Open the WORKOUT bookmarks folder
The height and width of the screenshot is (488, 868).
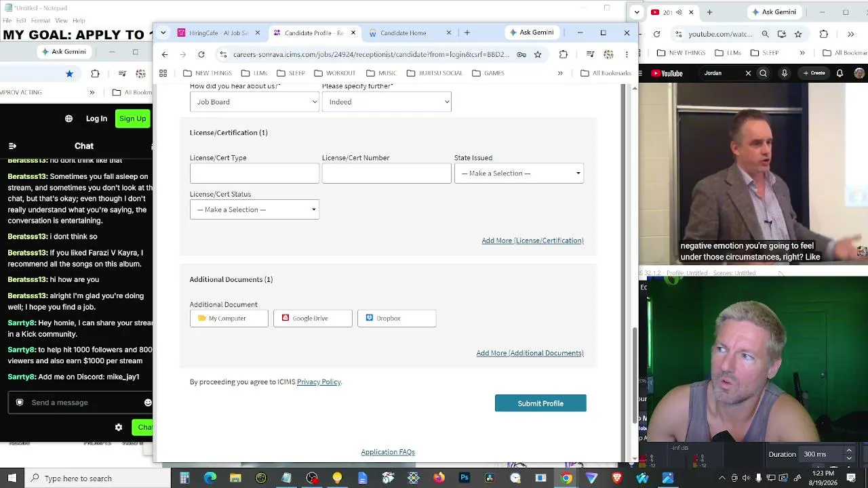tap(334, 73)
